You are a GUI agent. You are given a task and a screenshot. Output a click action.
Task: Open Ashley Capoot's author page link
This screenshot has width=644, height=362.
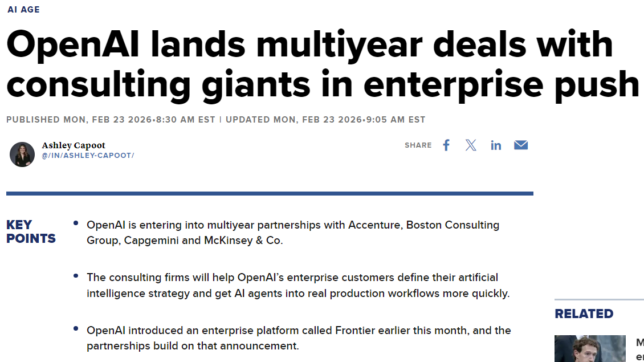(x=74, y=145)
